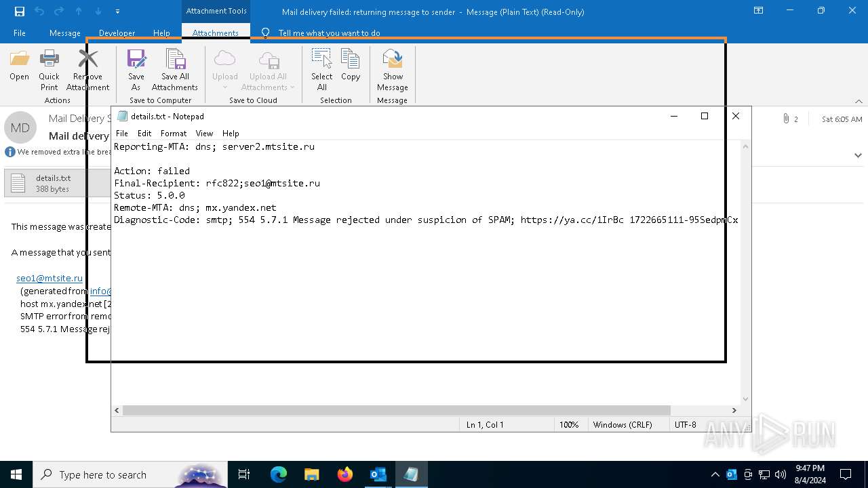The image size is (868, 488).
Task: Expand the message header chevron
Action: [x=858, y=155]
